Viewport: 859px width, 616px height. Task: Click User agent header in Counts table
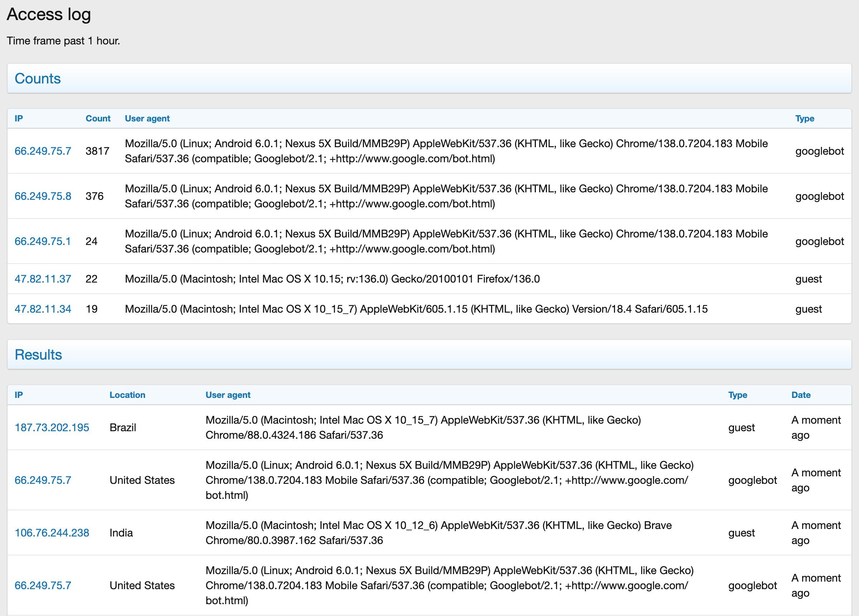147,119
